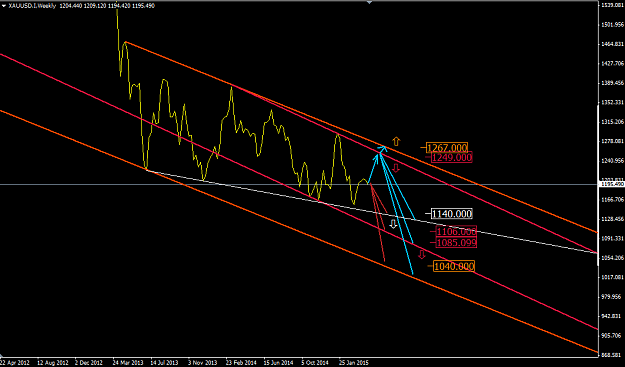625x367 pixels.
Task: Click 1017.081 on the price scale
Action: pos(613,277)
